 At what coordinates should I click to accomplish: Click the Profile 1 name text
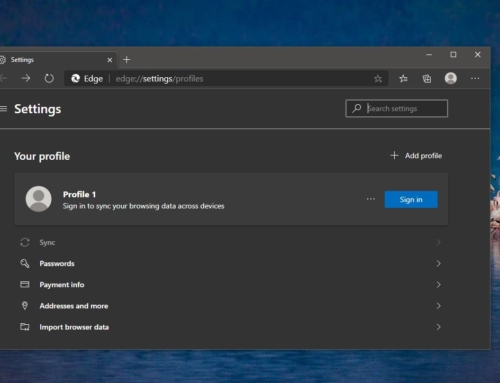coord(79,194)
